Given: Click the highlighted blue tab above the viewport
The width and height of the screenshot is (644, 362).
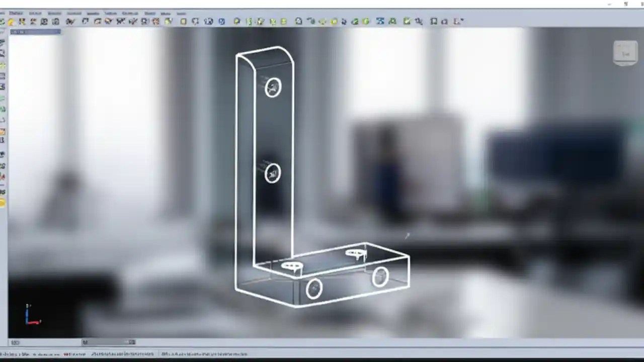Looking at the screenshot, I should (x=34, y=32).
